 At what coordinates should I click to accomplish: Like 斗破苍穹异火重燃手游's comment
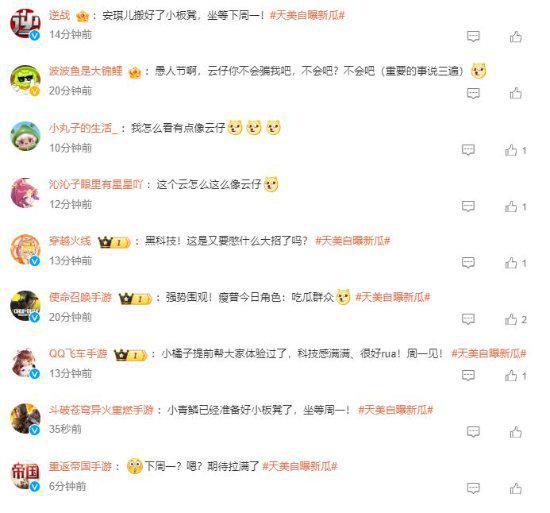pos(516,432)
